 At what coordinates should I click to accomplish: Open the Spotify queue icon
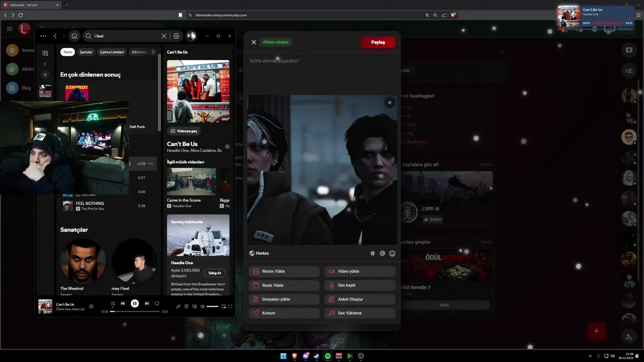pos(186,306)
